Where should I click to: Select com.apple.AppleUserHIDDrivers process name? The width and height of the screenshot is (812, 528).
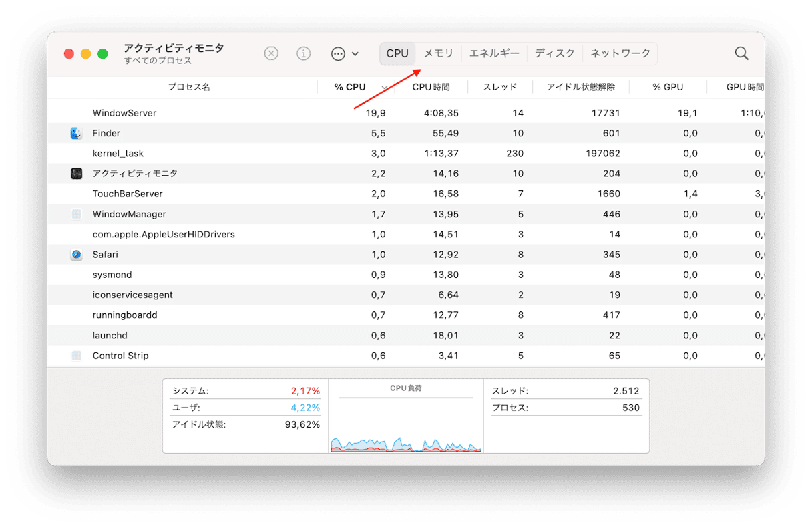pyautogui.click(x=164, y=235)
